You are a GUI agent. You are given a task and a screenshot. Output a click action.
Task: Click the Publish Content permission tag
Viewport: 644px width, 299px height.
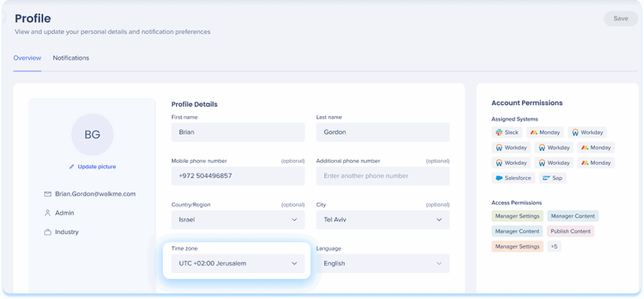pos(570,231)
